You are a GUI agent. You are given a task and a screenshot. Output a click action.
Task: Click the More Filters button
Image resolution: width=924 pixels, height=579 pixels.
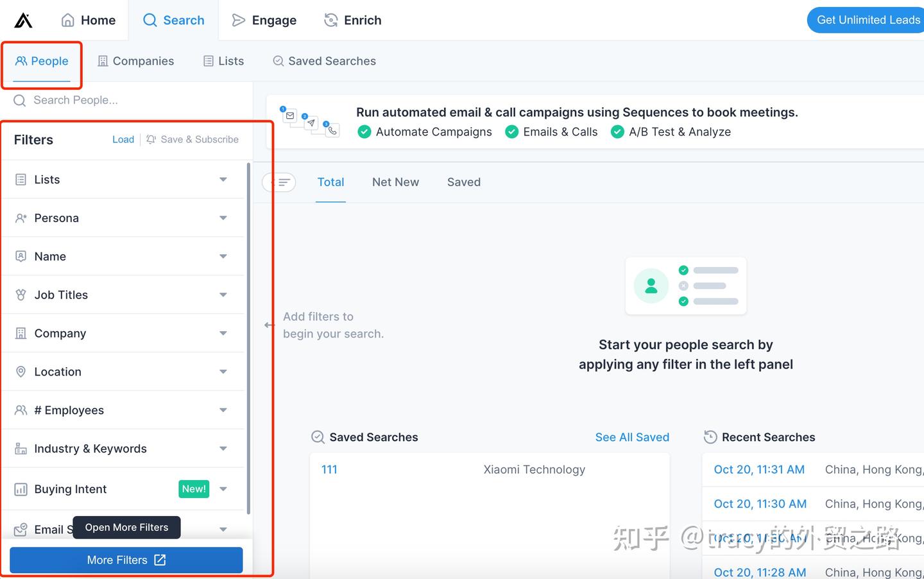click(x=125, y=560)
